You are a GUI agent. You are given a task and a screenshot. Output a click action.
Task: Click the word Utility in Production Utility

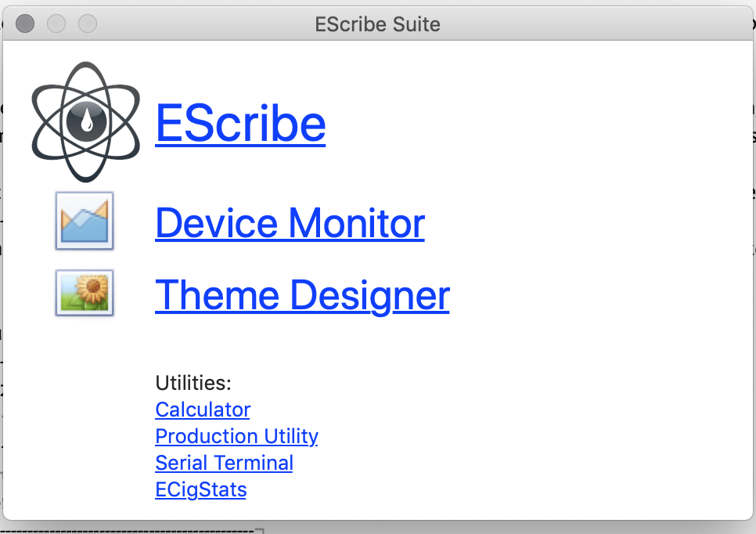290,436
